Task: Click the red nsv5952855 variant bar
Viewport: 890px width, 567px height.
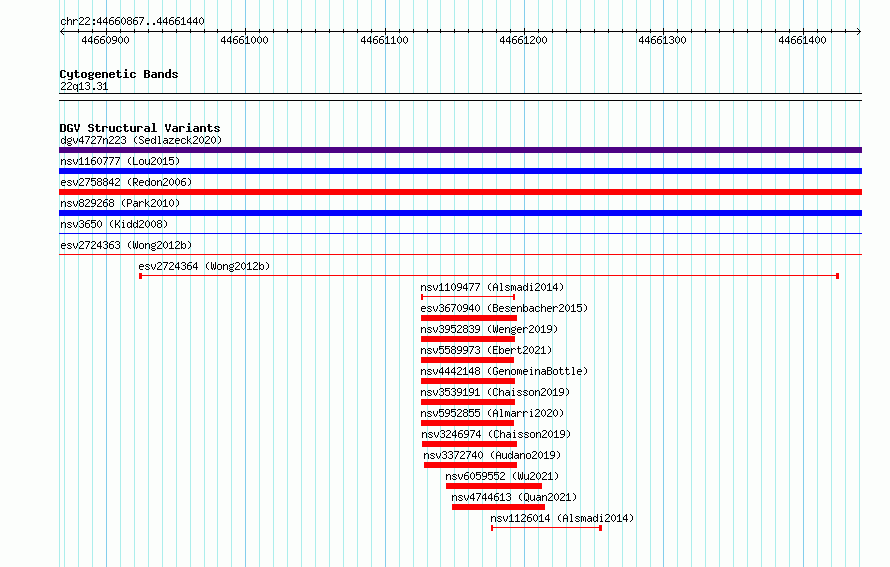Action: tap(467, 423)
